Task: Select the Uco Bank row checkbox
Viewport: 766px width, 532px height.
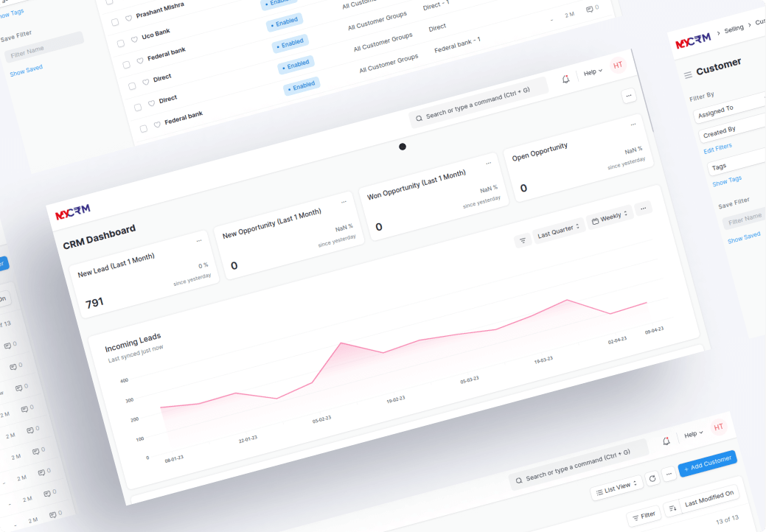Action: 120,43
